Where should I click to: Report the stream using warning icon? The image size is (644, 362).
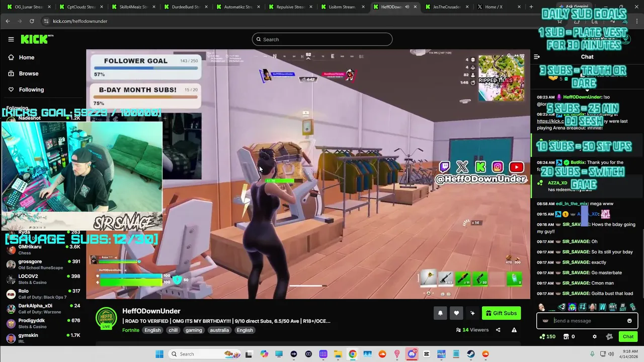[514, 330]
